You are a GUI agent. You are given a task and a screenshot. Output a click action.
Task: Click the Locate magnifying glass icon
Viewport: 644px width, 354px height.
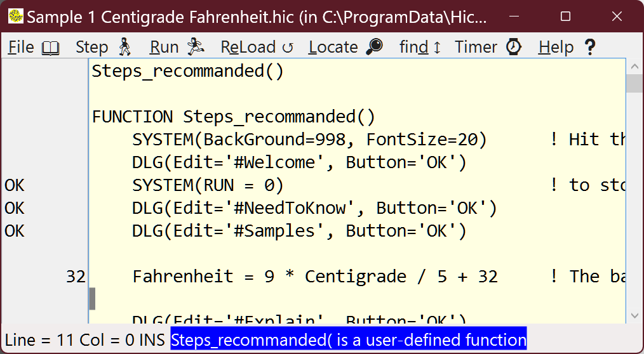[375, 48]
